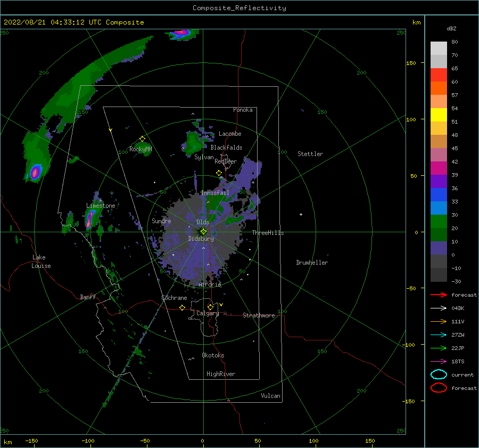Click the green 22JP arrow icon
This screenshot has width=479, height=448.
439,348
